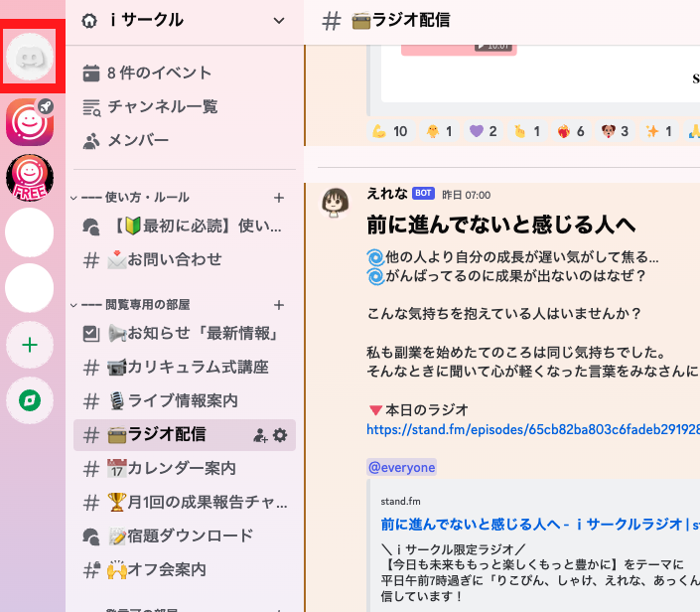Toggle the baby chick reaction
This screenshot has width=700, height=612.
coord(440,131)
